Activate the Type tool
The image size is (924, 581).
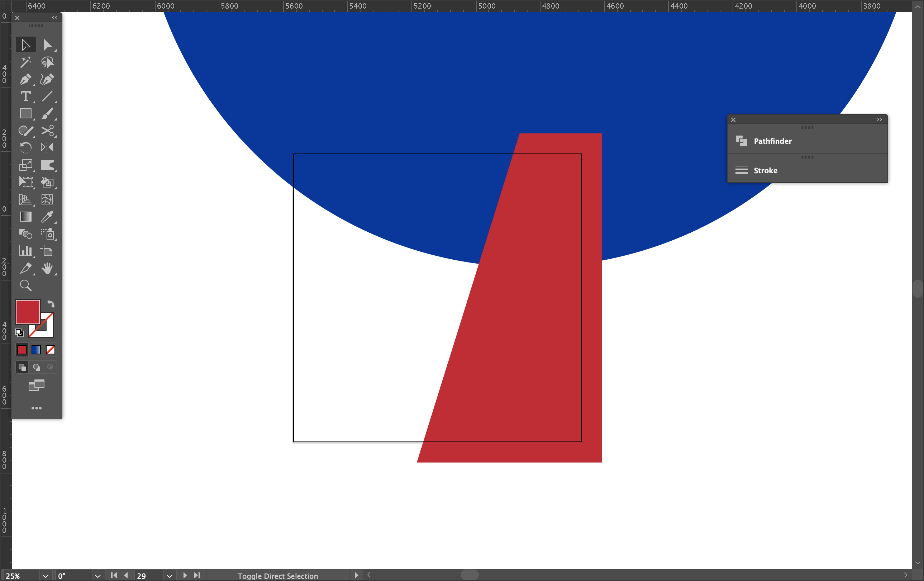26,96
